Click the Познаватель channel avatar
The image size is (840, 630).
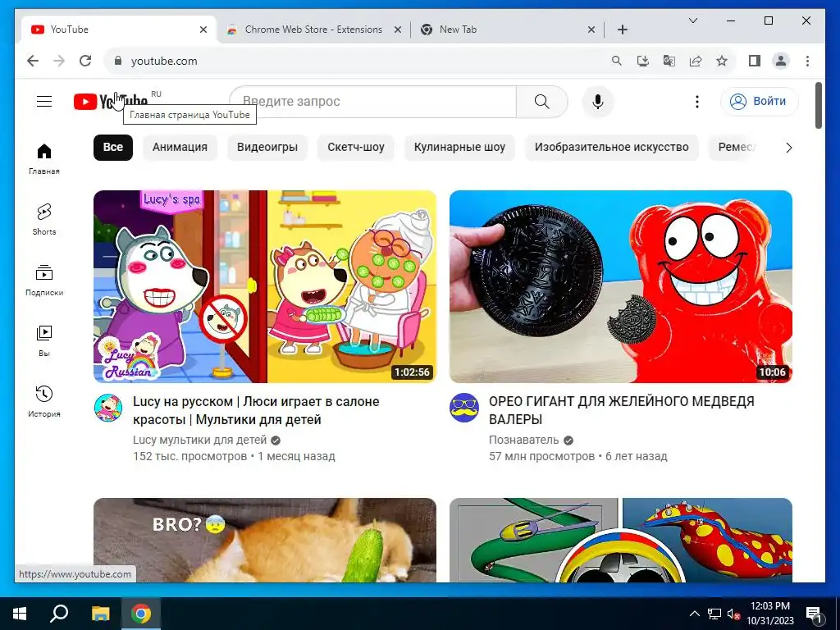tap(464, 408)
